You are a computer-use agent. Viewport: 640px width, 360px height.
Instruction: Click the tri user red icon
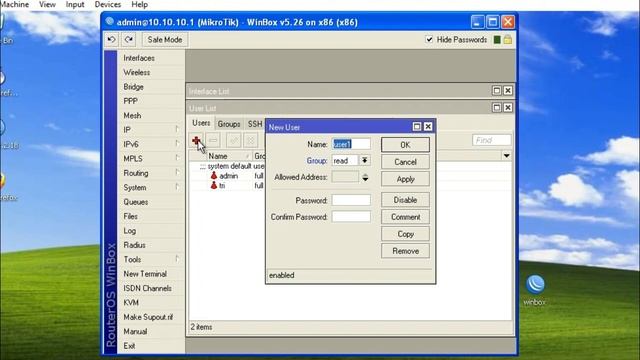click(x=214, y=185)
